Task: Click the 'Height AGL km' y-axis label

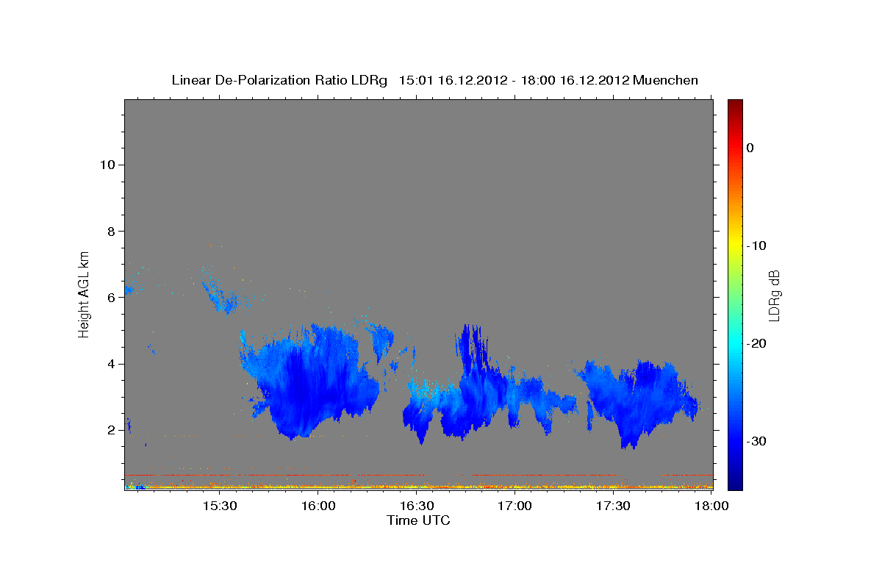Action: (85, 293)
